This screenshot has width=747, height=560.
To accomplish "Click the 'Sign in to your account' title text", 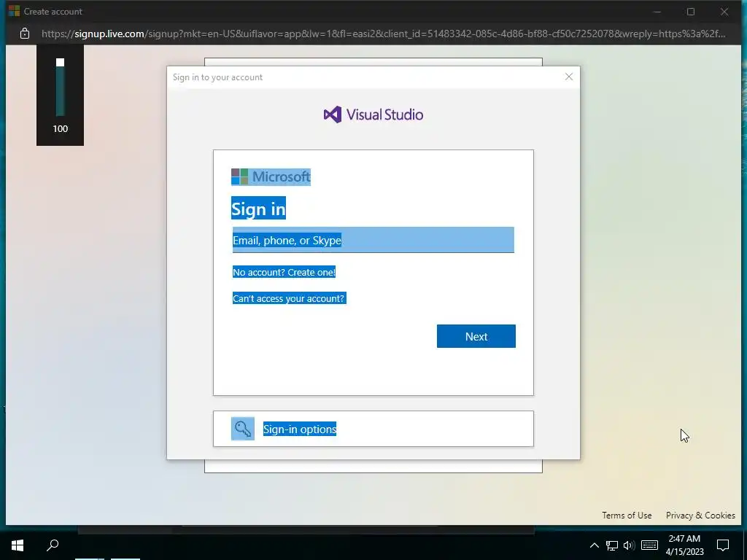I will 217,77.
